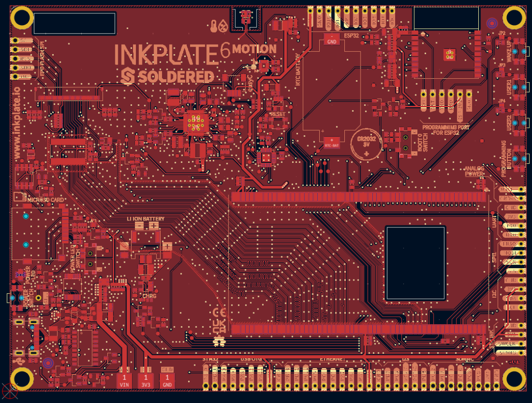Image resolution: width=532 pixels, height=403 pixels.
Task: Click the BOOT 0 SWITCH label
Action: pyautogui.click(x=423, y=142)
